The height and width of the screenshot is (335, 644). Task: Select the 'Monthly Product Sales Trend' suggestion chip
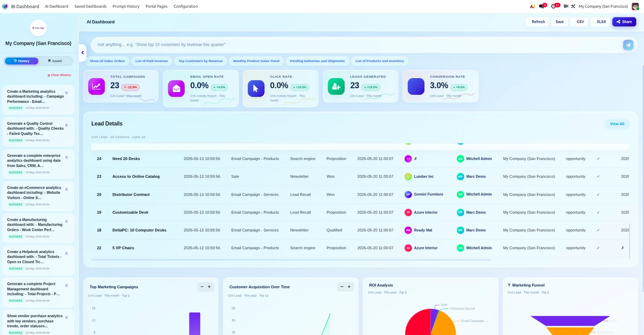pyautogui.click(x=256, y=61)
